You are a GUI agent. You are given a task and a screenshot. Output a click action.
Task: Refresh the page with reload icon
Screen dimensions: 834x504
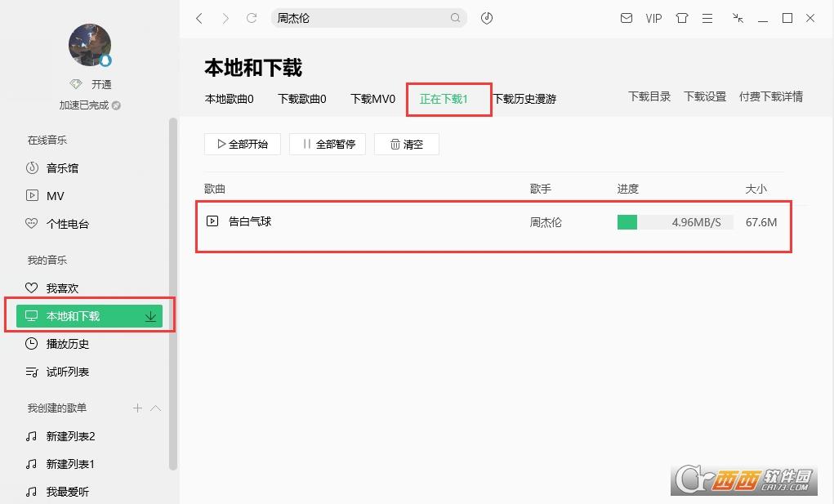[x=252, y=18]
